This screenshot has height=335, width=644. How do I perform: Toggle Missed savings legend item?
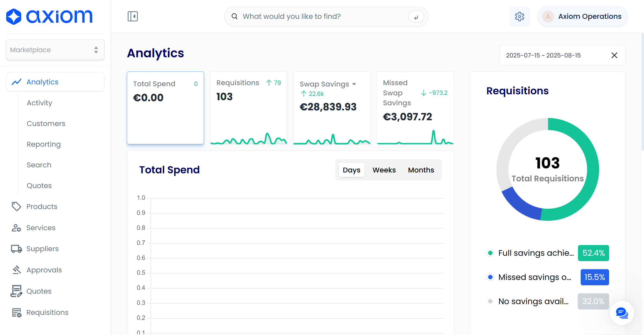pyautogui.click(x=535, y=277)
